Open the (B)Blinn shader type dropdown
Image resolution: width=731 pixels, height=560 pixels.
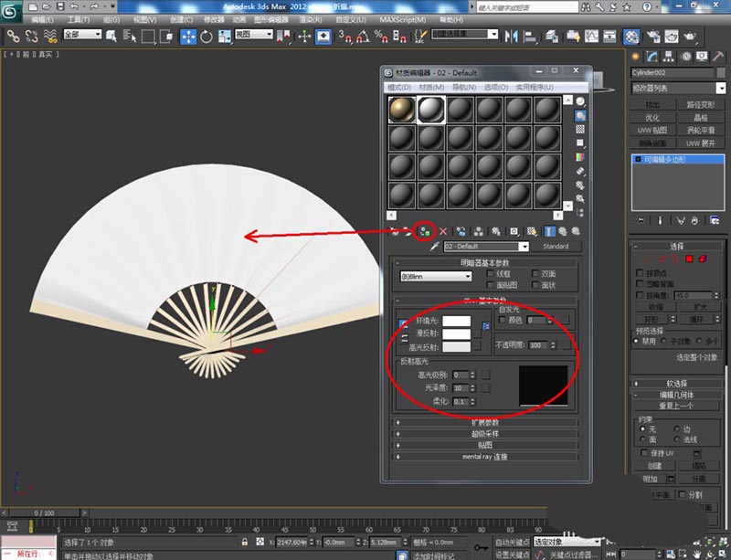click(x=436, y=276)
